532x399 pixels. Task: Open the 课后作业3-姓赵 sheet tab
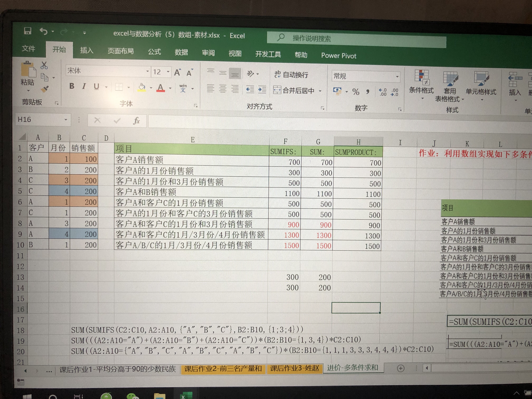(x=294, y=369)
